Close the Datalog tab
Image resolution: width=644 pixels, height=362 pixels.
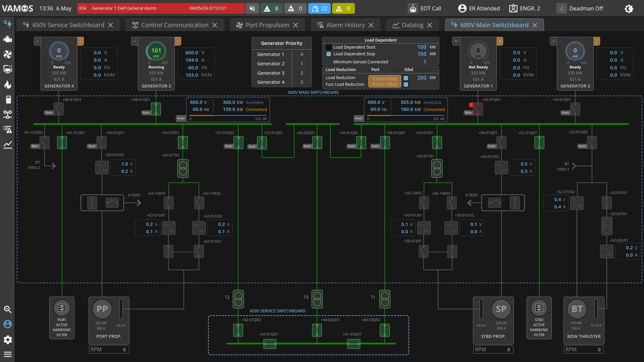(x=429, y=25)
